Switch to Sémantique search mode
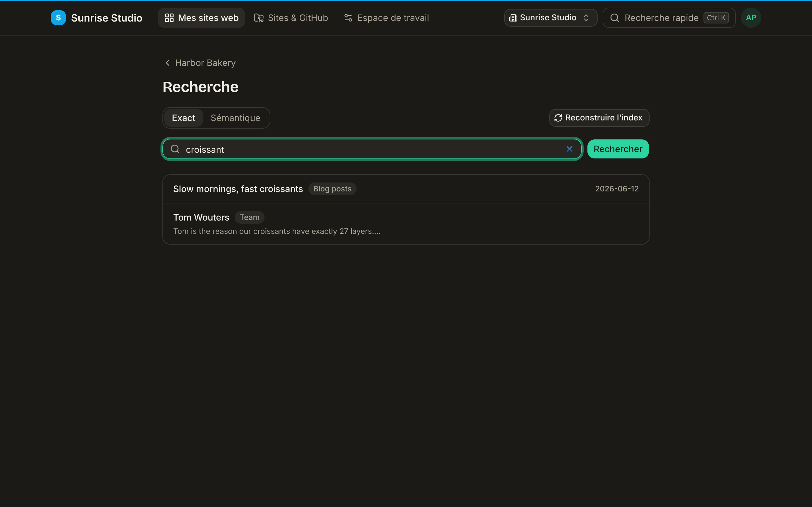The width and height of the screenshot is (812, 507). pos(235,118)
